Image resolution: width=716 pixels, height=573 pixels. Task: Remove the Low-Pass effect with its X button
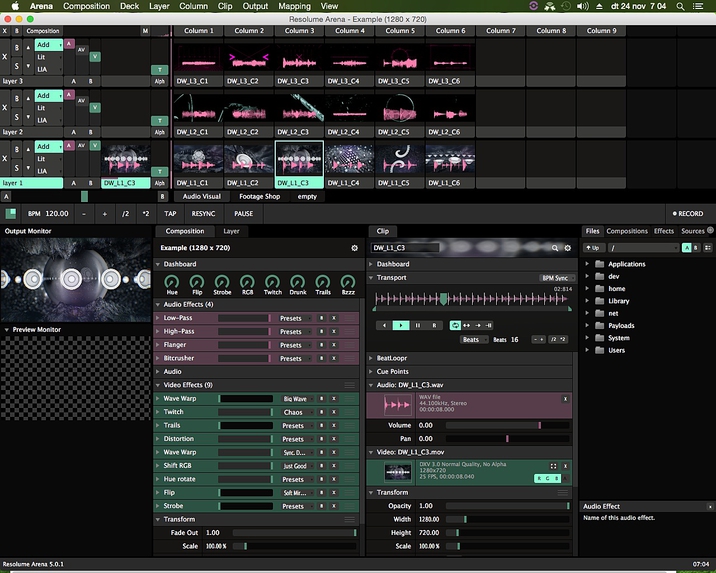click(x=334, y=318)
